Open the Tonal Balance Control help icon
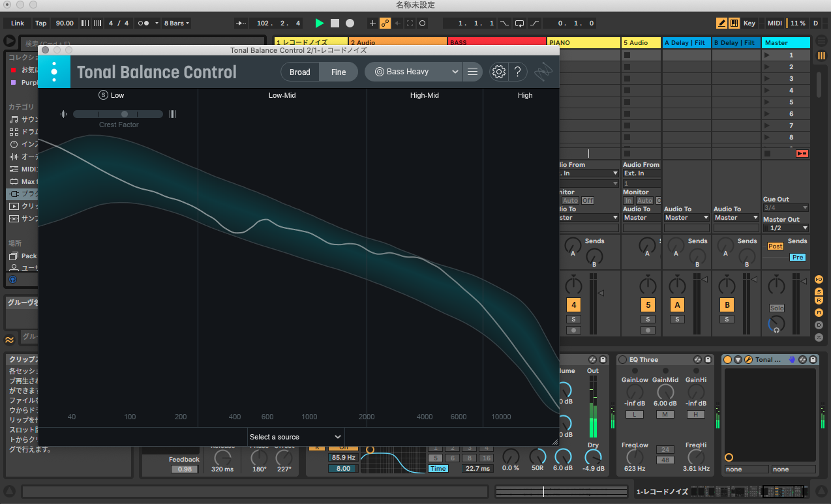This screenshot has height=504, width=831. 517,72
